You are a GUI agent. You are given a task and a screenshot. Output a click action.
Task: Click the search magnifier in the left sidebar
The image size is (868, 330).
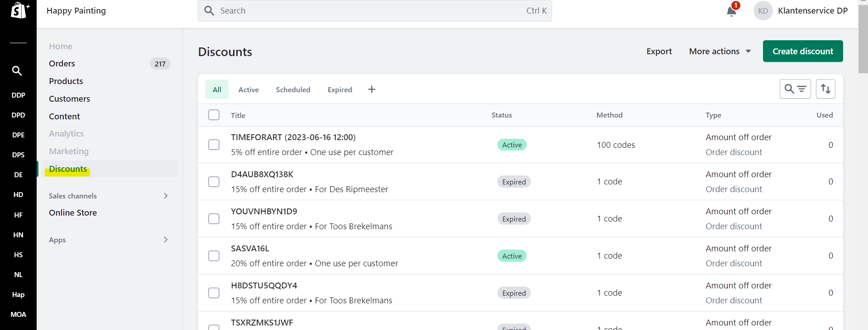[x=17, y=71]
